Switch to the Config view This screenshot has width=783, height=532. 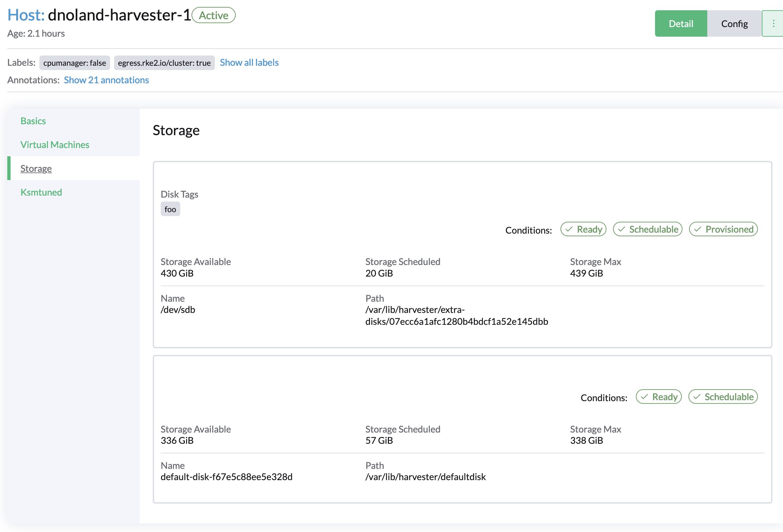(734, 23)
